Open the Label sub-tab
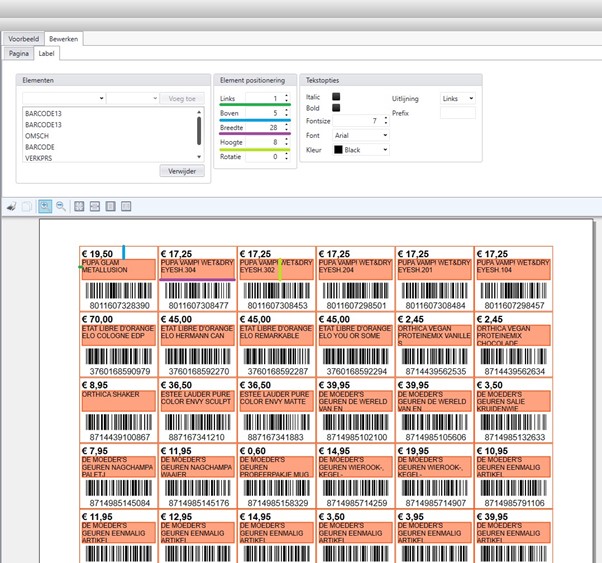 (x=46, y=53)
